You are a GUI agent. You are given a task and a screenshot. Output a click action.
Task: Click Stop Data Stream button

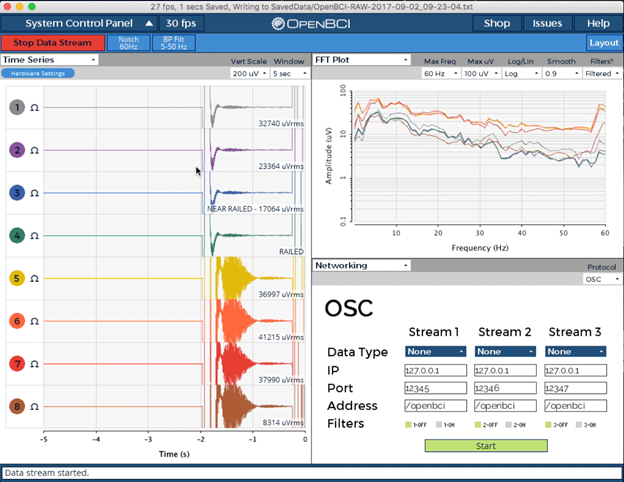[53, 43]
